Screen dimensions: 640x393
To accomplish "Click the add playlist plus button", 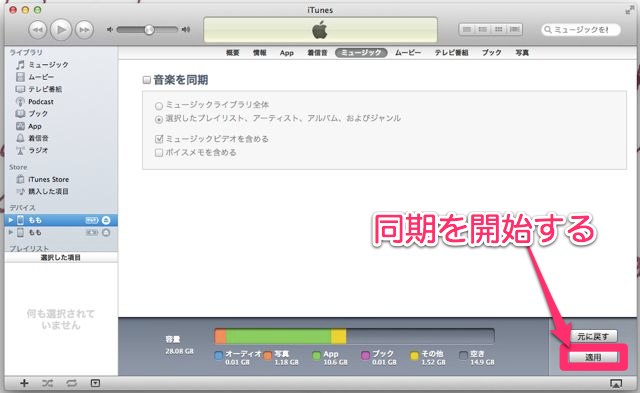I will pos(24,383).
